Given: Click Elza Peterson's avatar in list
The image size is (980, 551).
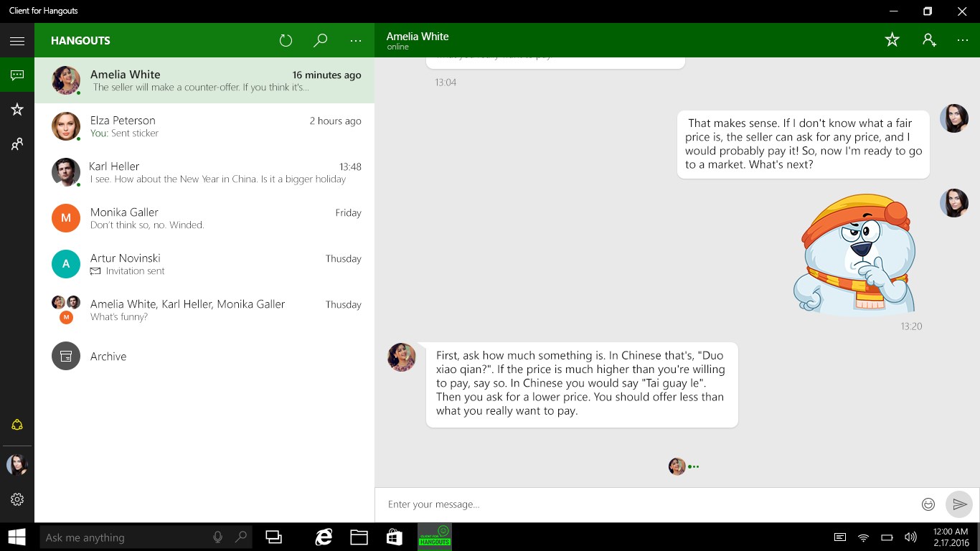Looking at the screenshot, I should [66, 126].
